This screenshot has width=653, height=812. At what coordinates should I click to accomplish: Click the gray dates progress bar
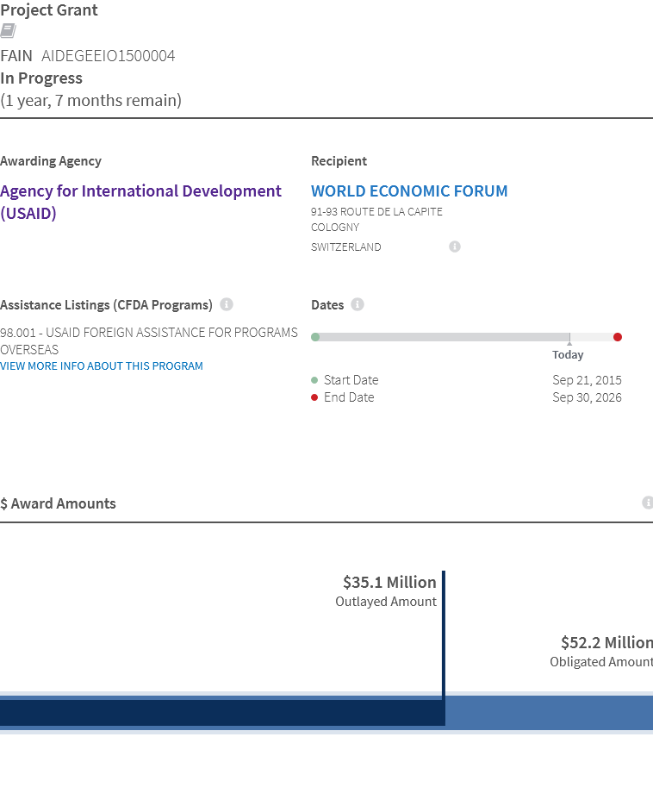pyautogui.click(x=443, y=337)
